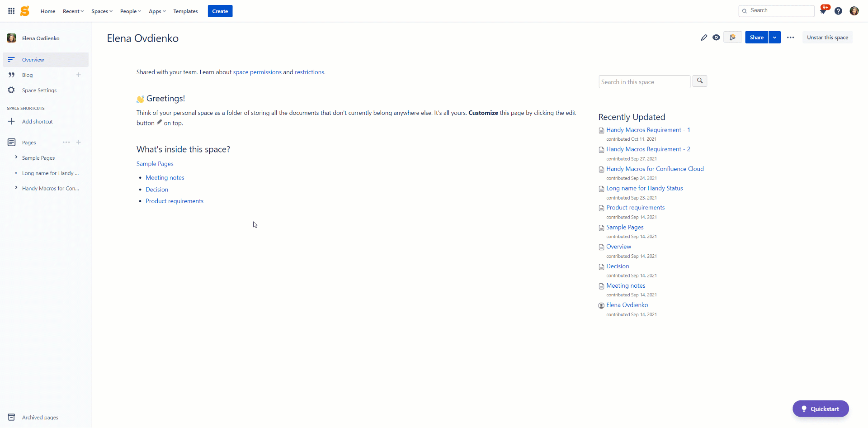
Task: Click the Search in this space field
Action: coord(644,82)
